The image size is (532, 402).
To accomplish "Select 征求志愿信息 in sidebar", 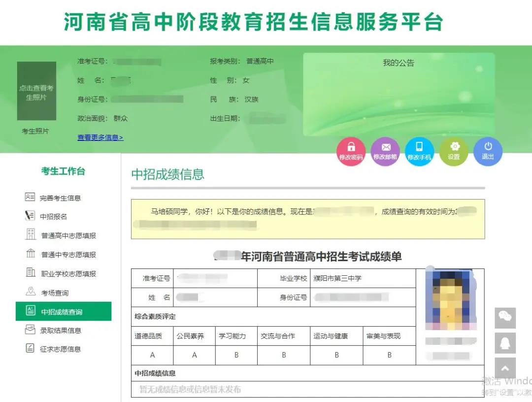I will [60, 349].
